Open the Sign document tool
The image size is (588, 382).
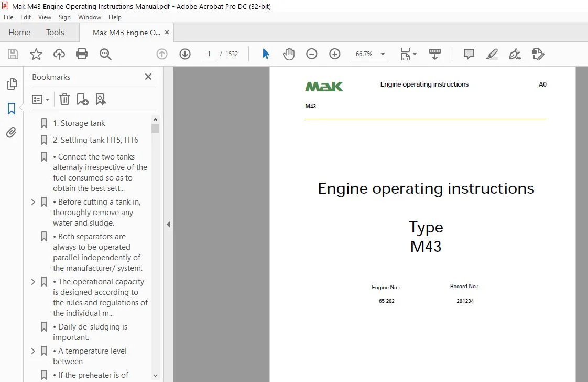(x=515, y=54)
